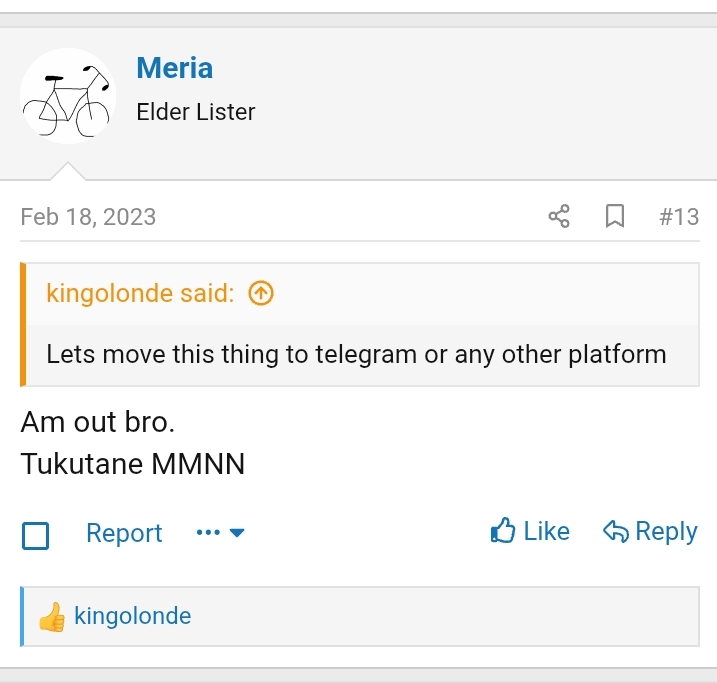Viewport: 717px width, 683px height.
Task: Click the yellow thumbs-up reaction emoji
Action: click(x=52, y=617)
